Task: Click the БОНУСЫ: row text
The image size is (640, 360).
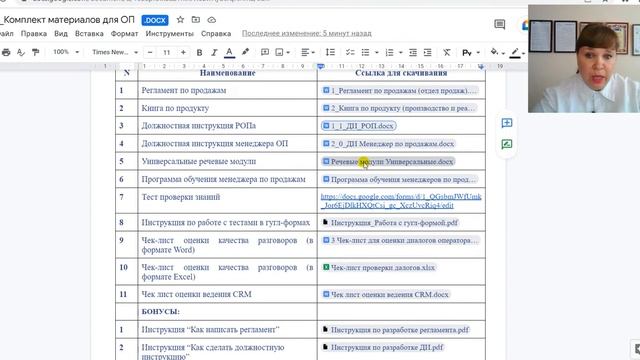Action: pyautogui.click(x=160, y=312)
